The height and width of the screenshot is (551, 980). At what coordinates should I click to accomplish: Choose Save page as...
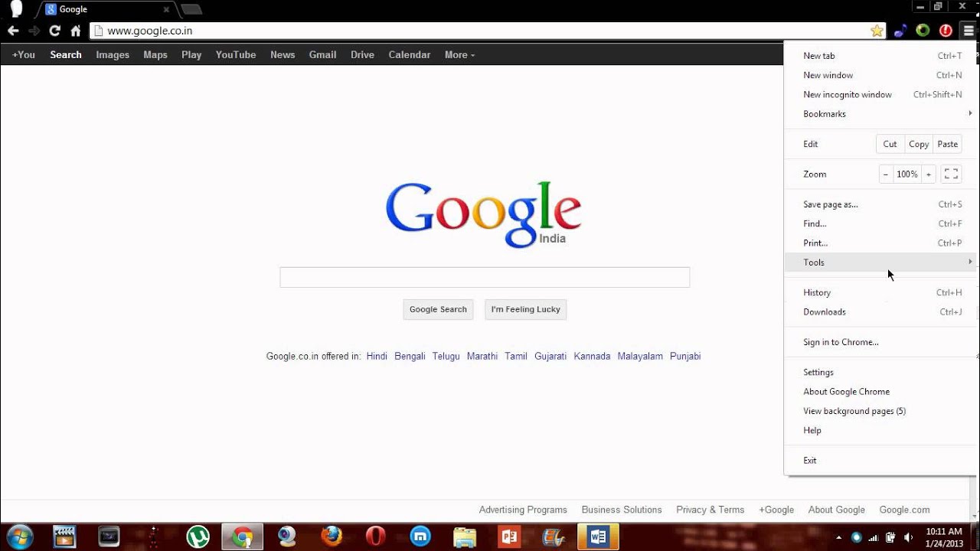click(x=880, y=204)
